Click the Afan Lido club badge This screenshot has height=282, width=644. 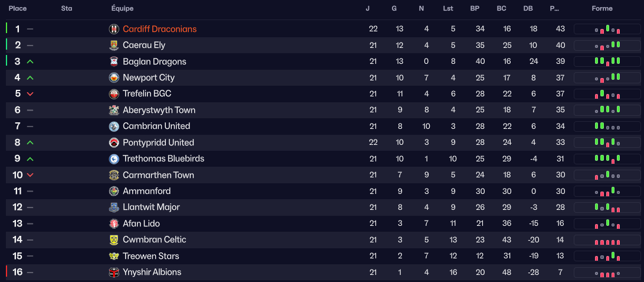point(114,223)
